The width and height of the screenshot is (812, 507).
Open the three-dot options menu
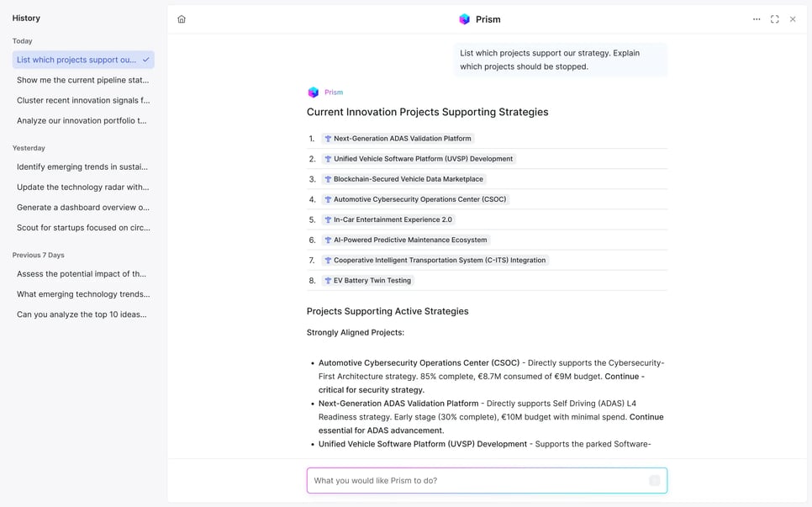[756, 18]
